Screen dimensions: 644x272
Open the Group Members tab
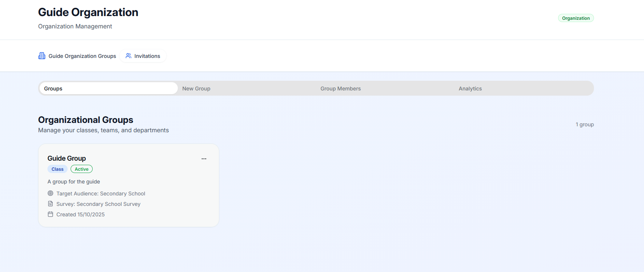[x=340, y=89]
